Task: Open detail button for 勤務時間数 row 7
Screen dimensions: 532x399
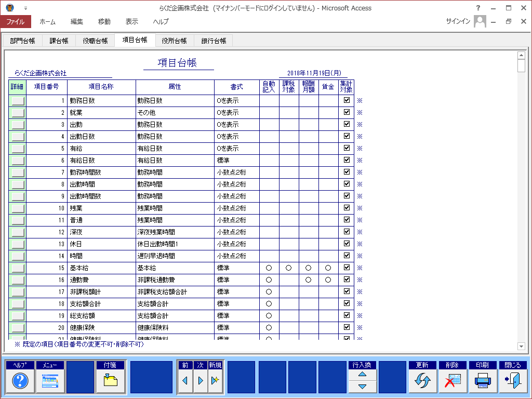Action: [x=18, y=172]
